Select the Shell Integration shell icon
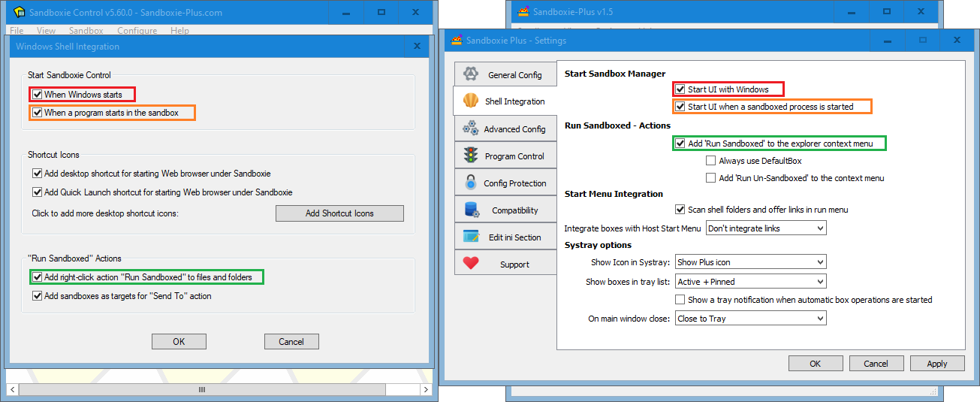Viewport: 980px width, 402px height. tap(471, 101)
